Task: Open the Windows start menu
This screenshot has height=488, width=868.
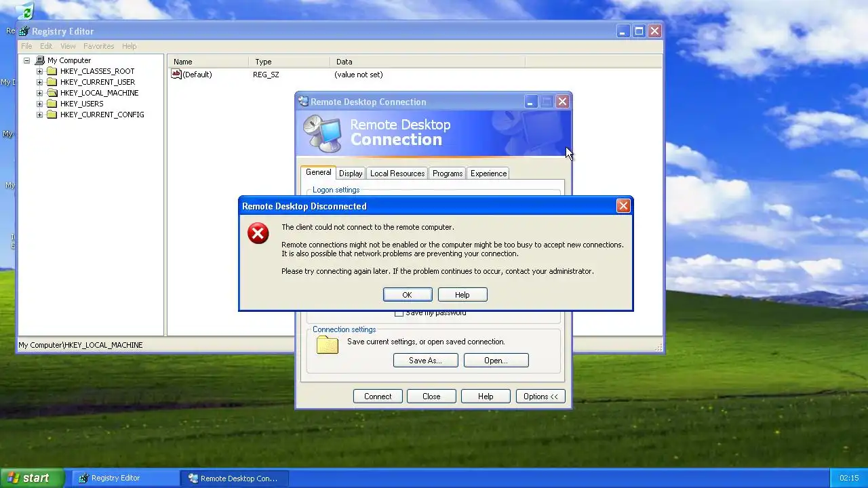Action: click(33, 478)
